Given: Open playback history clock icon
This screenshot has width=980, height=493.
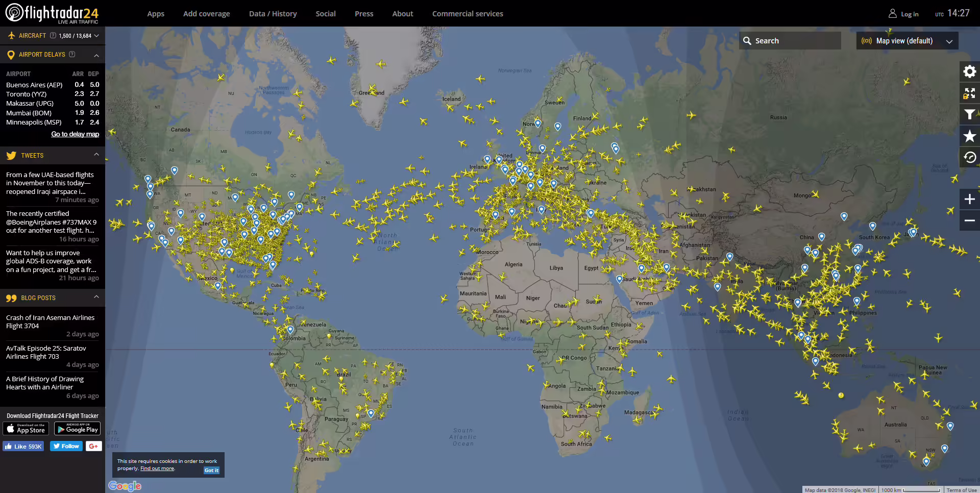Looking at the screenshot, I should 969,157.
